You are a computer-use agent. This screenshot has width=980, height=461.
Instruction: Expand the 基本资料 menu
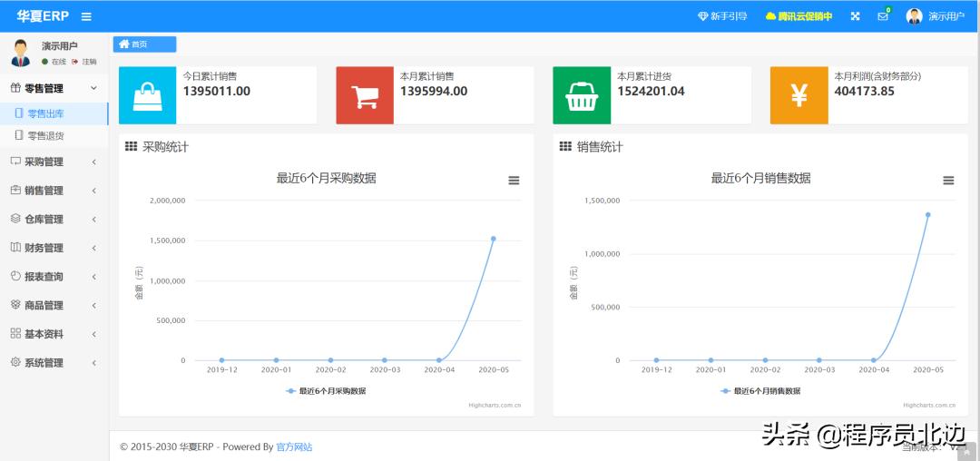(x=54, y=334)
